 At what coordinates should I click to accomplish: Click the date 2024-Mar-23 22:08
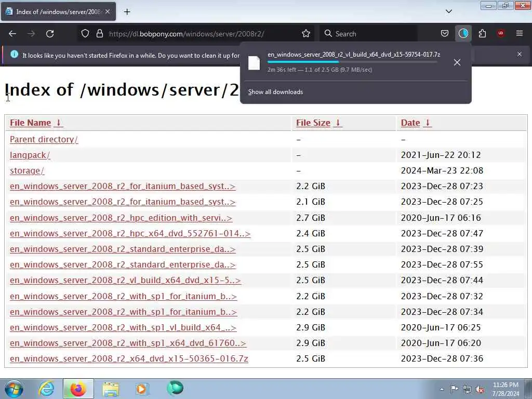[x=442, y=170]
